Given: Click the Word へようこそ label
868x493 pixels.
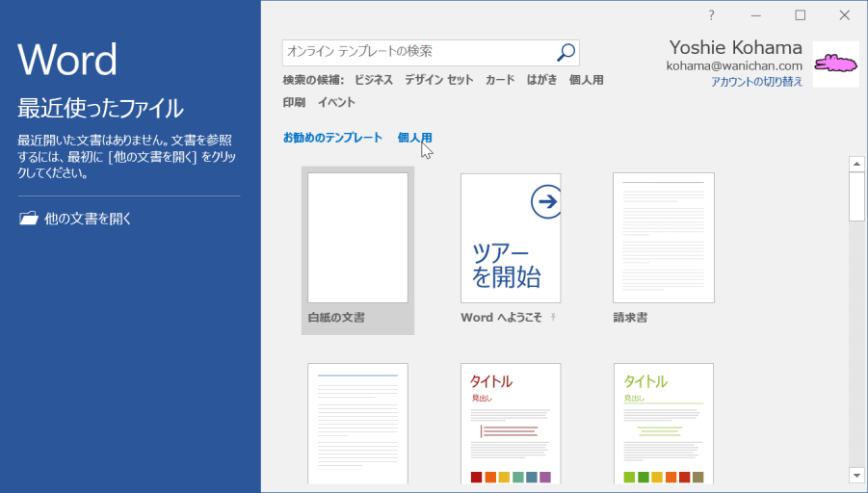Looking at the screenshot, I should click(x=501, y=318).
